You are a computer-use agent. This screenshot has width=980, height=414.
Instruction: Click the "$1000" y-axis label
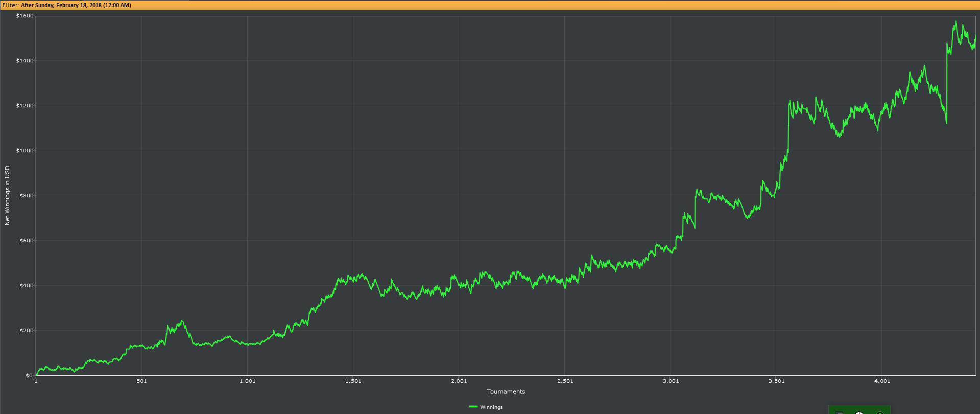pyautogui.click(x=25, y=151)
